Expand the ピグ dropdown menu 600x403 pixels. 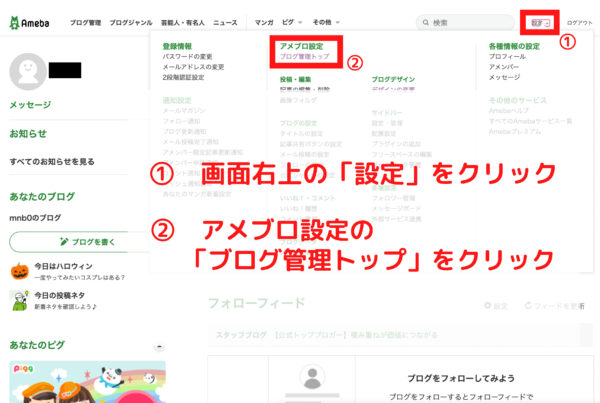click(292, 22)
